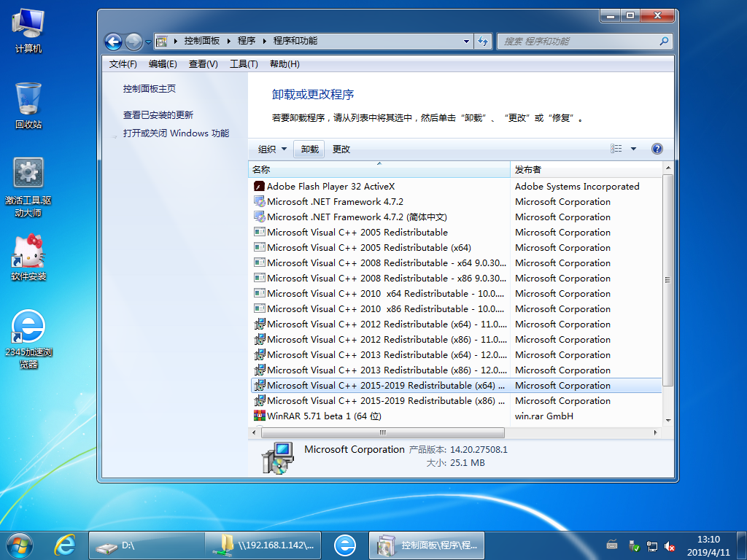The height and width of the screenshot is (560, 747).
Task: Click the scroll right arrow of the list
Action: coord(656,432)
